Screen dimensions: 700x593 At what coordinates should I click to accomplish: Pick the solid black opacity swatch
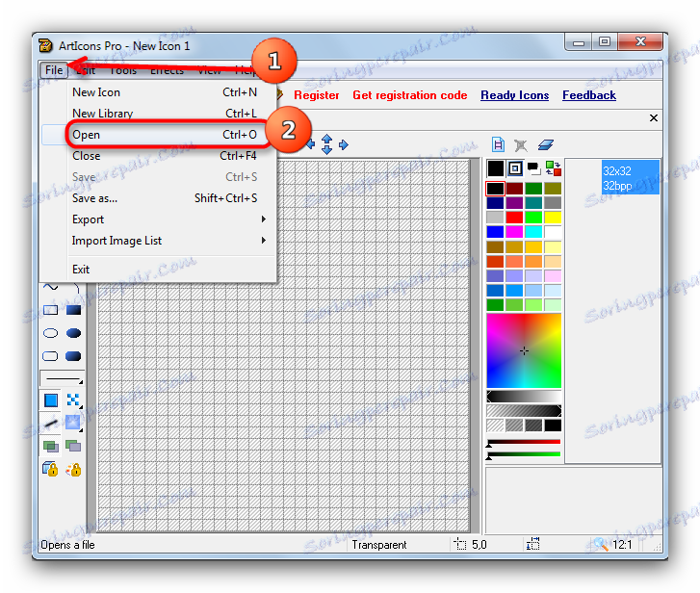click(x=553, y=425)
